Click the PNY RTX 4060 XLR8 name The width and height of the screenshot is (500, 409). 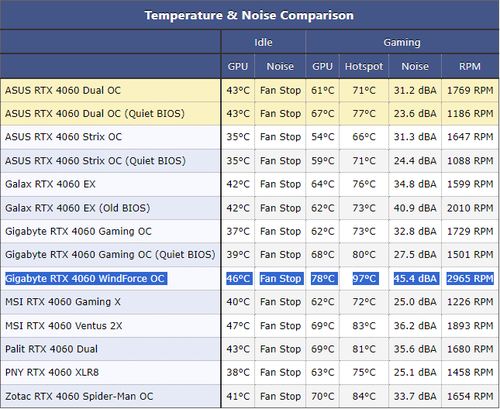pyautogui.click(x=52, y=372)
